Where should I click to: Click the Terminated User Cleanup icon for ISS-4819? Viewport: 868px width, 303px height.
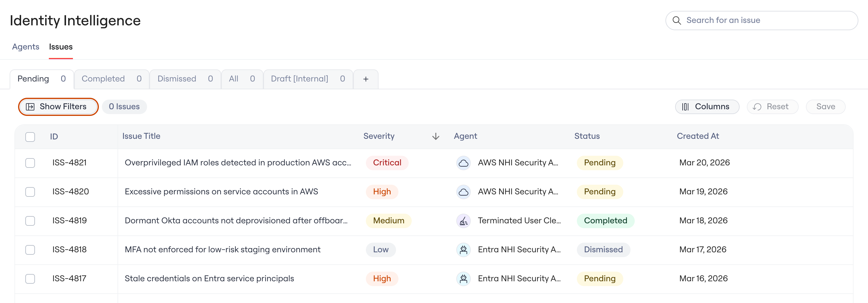coord(463,221)
